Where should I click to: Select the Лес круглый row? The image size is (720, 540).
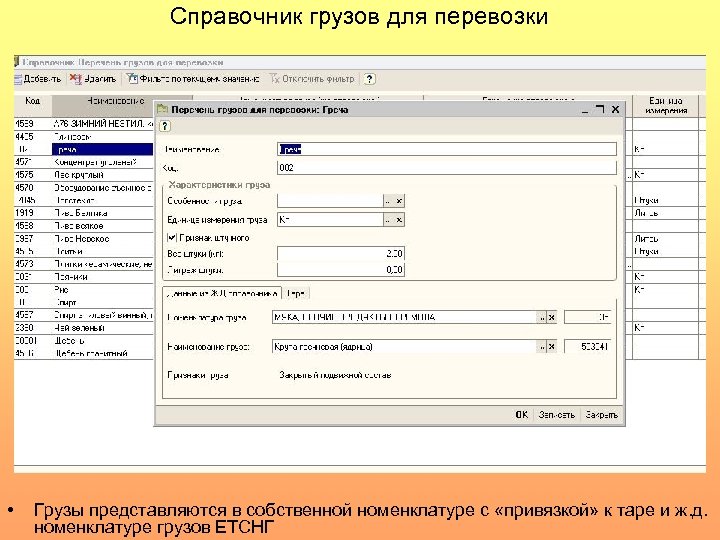point(84,175)
